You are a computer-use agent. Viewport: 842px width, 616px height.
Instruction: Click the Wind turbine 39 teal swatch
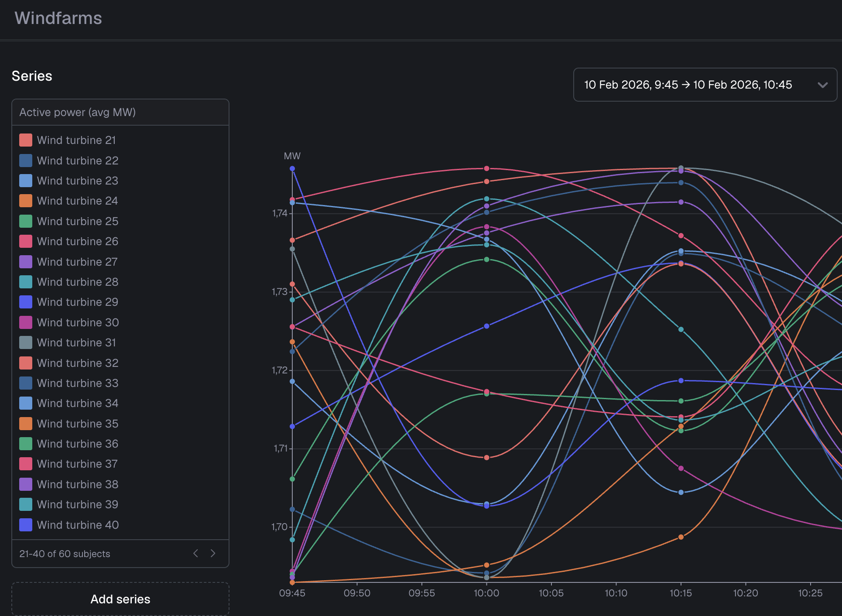tap(26, 504)
